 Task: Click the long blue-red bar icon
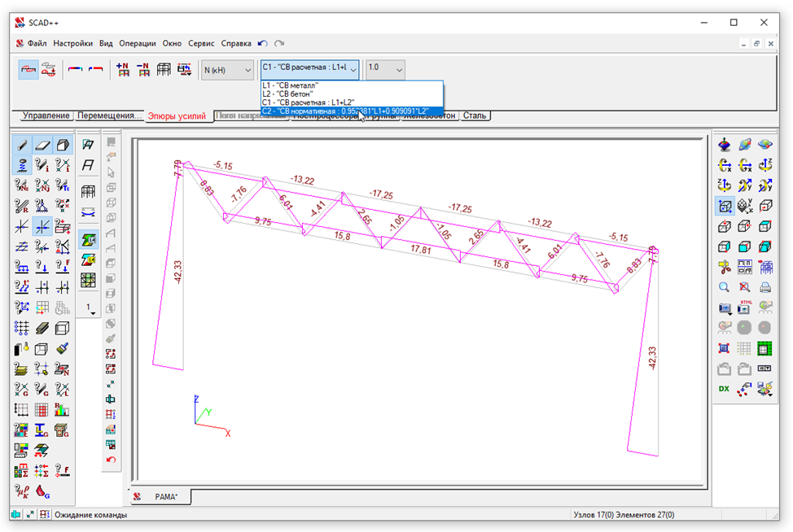pyautogui.click(x=75, y=69)
